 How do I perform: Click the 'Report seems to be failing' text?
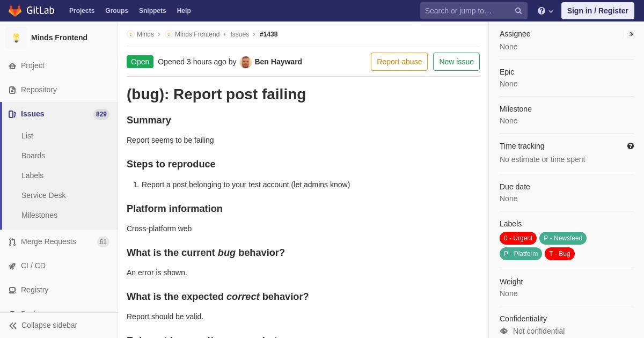coord(170,140)
